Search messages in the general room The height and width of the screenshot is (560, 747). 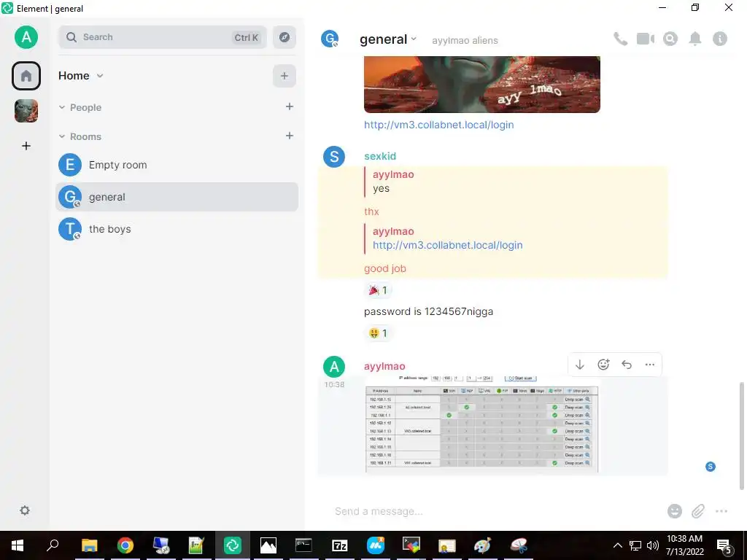(x=670, y=39)
